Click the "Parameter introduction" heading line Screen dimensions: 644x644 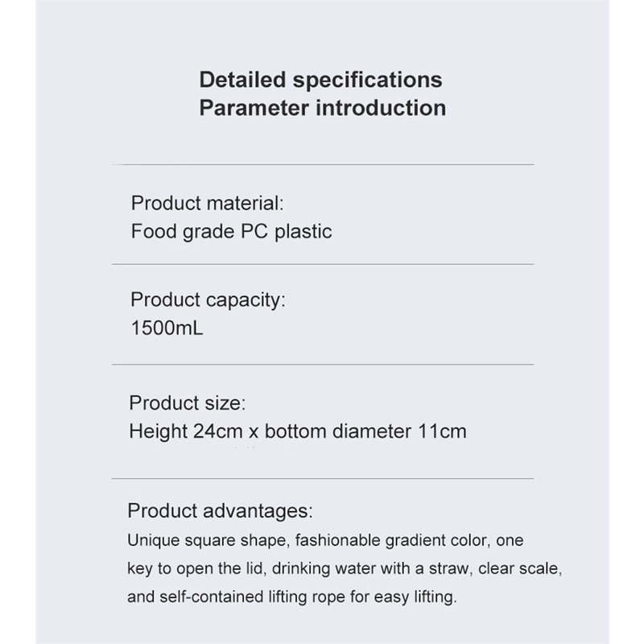[322, 108]
